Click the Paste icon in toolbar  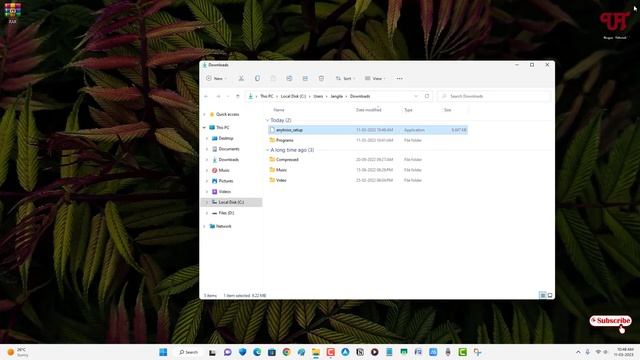pos(273,78)
